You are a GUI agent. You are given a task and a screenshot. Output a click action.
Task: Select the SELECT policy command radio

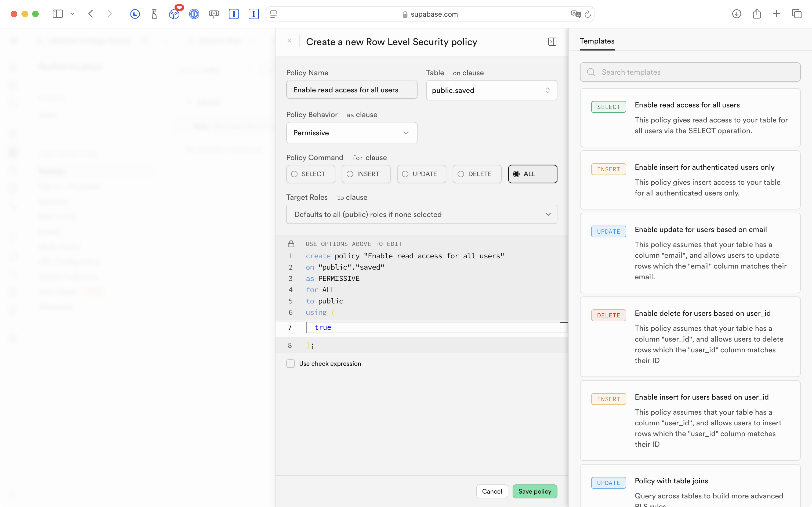point(310,174)
